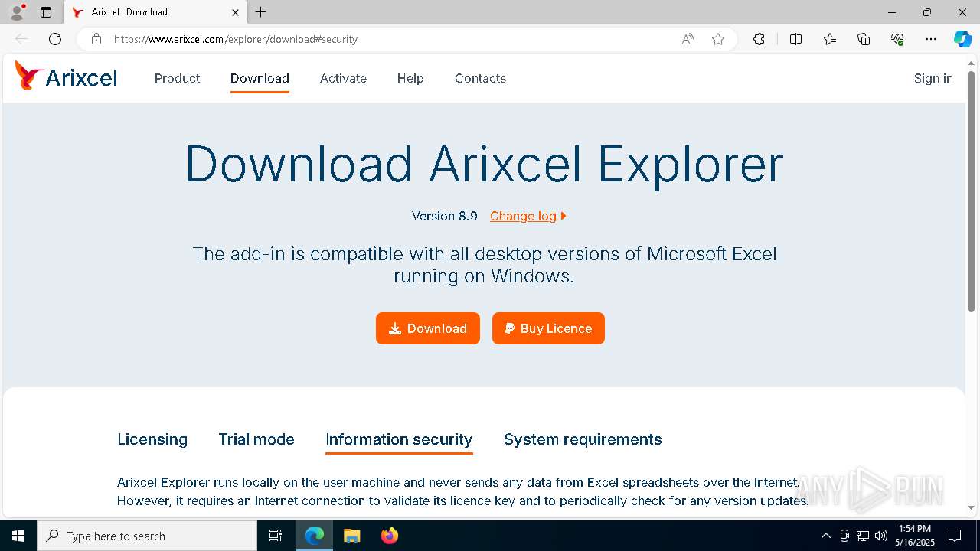Switch to Microsoft Edge on taskbar
This screenshot has height=551, width=980.
pyautogui.click(x=315, y=536)
